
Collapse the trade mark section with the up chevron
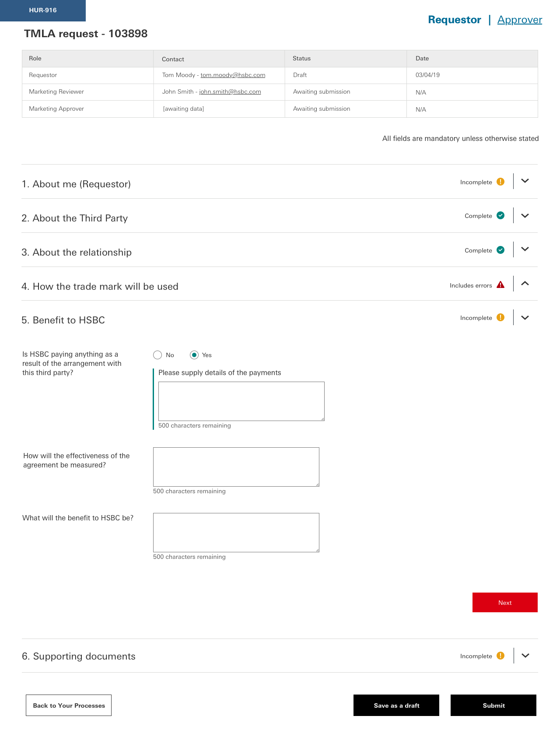pos(525,284)
